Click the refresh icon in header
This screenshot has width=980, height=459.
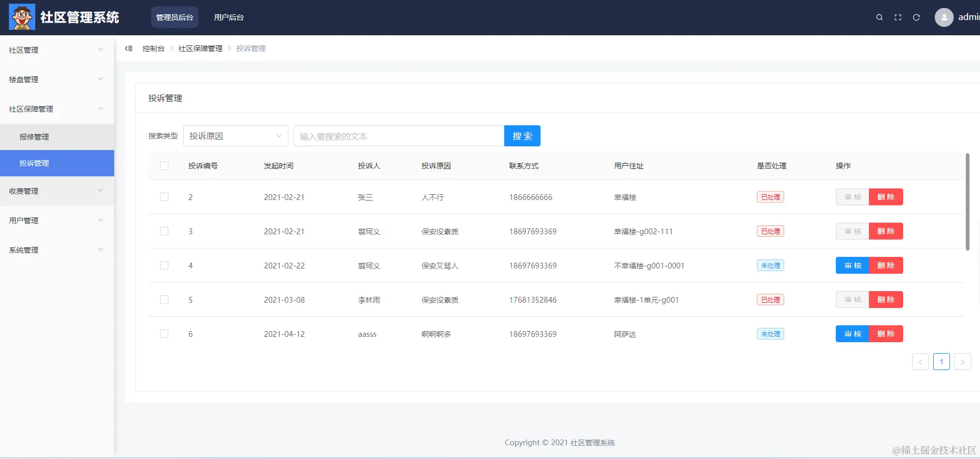pos(916,17)
